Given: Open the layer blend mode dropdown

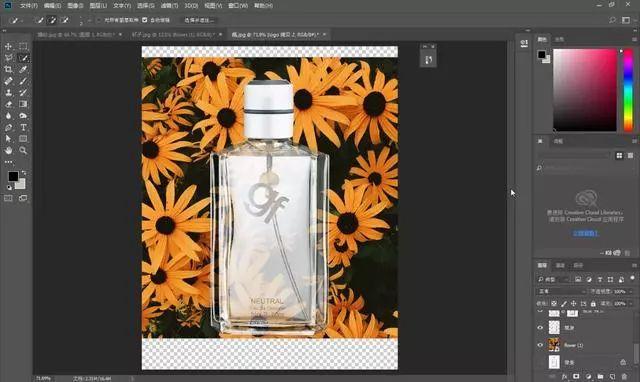Looking at the screenshot, I should [561, 291].
